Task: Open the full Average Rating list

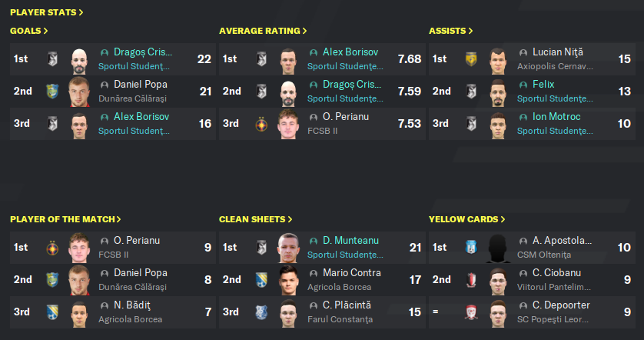Action: [263, 31]
